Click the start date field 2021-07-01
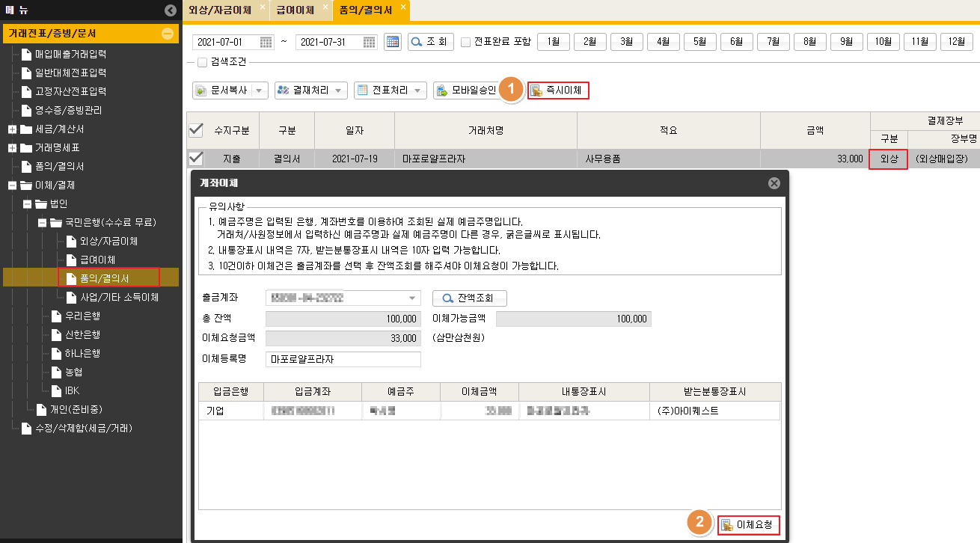The height and width of the screenshot is (543, 980). click(x=227, y=42)
